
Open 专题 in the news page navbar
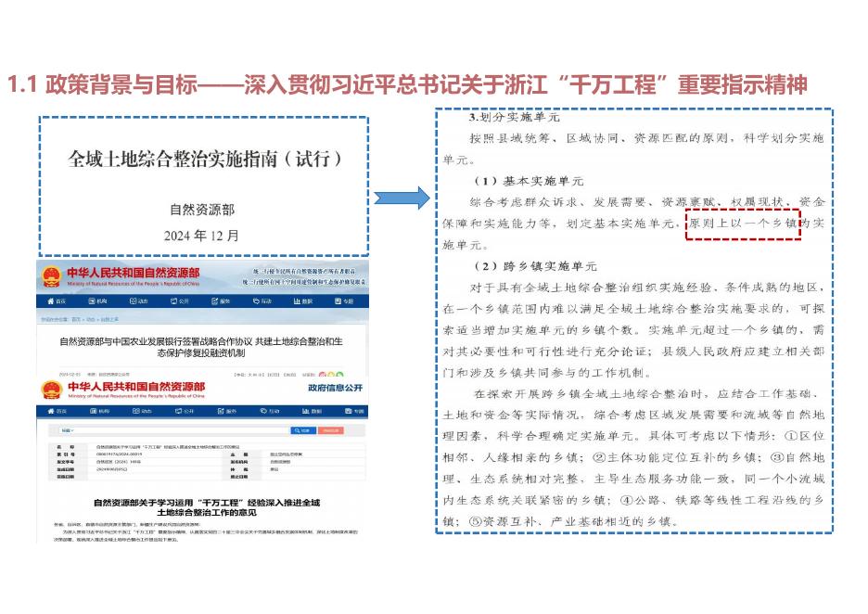344,301
